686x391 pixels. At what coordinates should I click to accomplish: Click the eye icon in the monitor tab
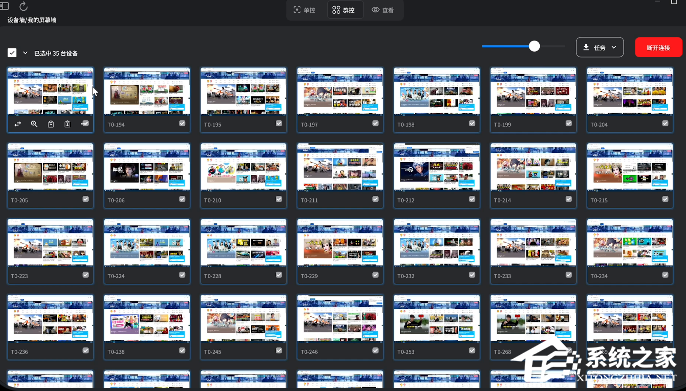(375, 10)
